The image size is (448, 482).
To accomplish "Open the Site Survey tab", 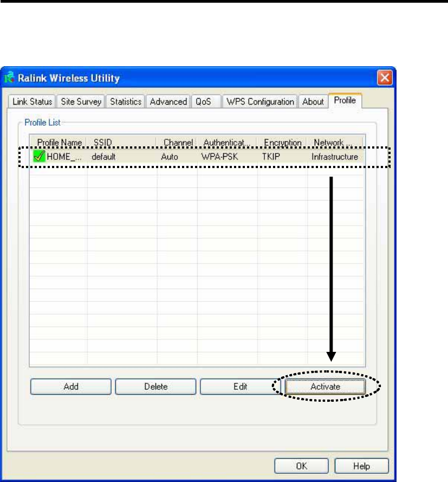I will tap(81, 102).
